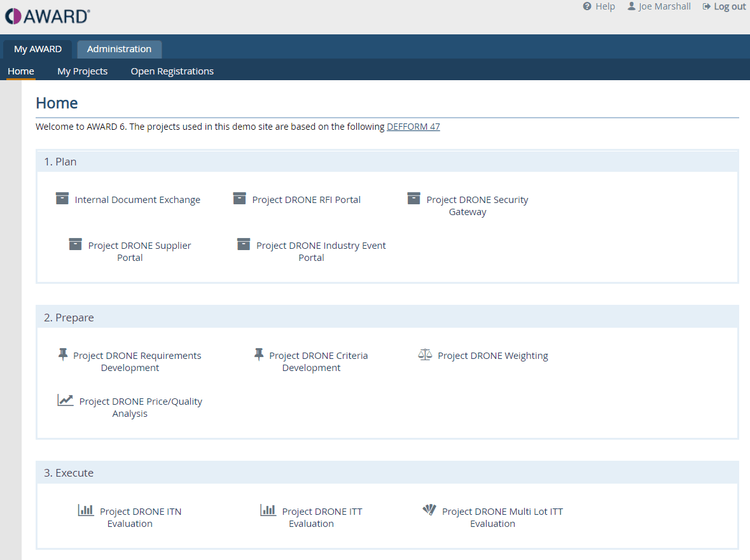Image resolution: width=750 pixels, height=560 pixels.
Task: Click the pin icon for Requirements Development
Action: tap(62, 354)
